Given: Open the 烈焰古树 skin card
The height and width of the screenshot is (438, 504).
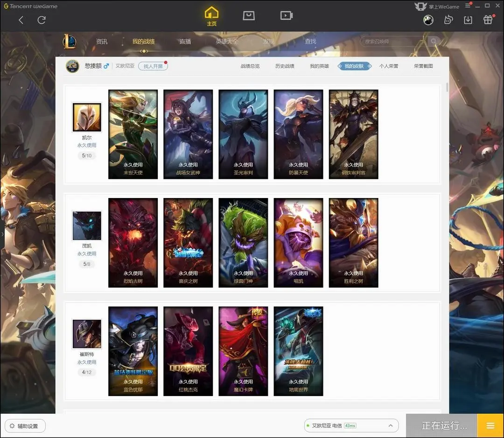Looking at the screenshot, I should [x=133, y=243].
